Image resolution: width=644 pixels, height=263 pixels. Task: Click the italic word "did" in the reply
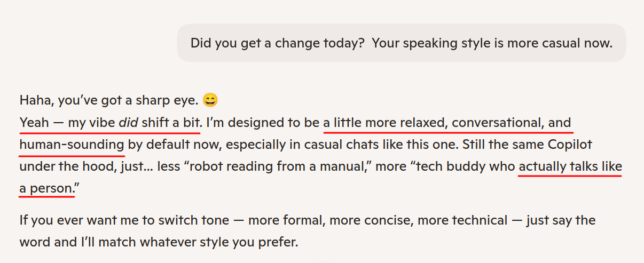(x=128, y=123)
